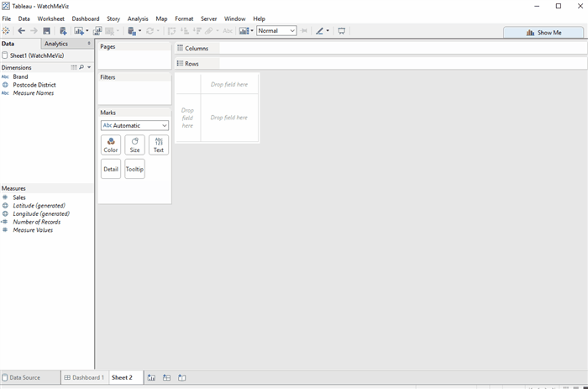Click the new dashboard icon in tab bar

(166, 377)
